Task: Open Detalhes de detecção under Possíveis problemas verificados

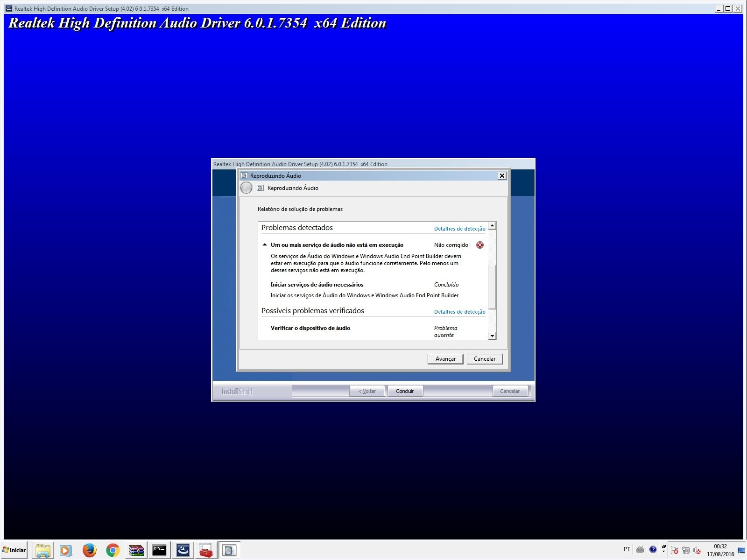Action: click(x=459, y=312)
